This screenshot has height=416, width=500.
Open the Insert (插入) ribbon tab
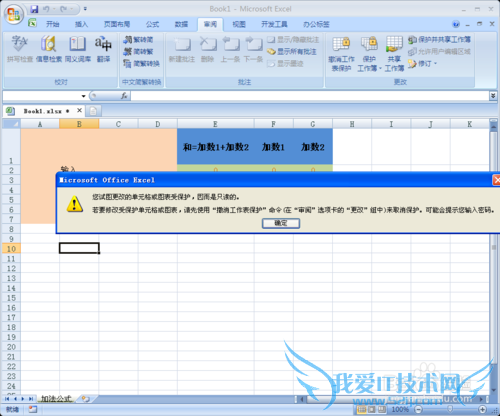point(81,24)
